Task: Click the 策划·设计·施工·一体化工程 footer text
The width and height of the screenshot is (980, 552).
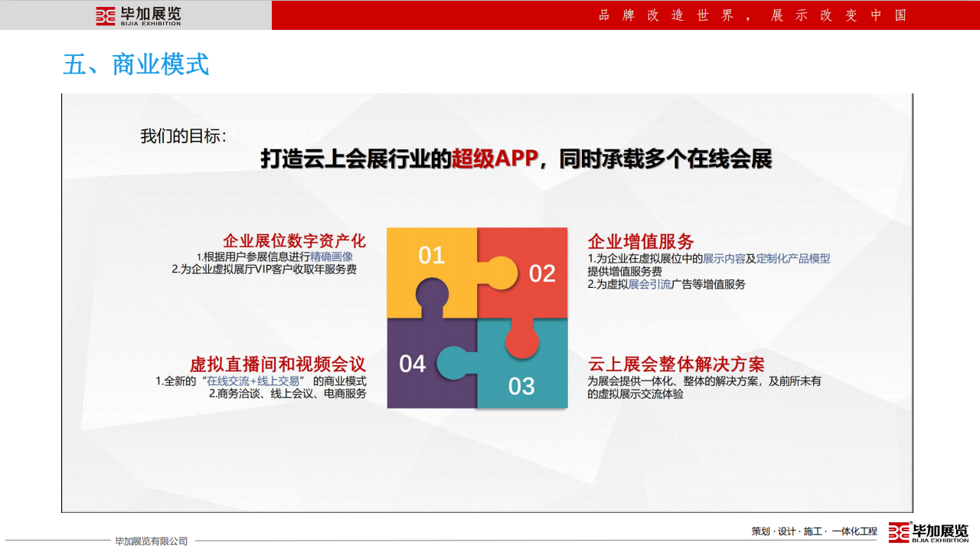Action: coord(814,531)
